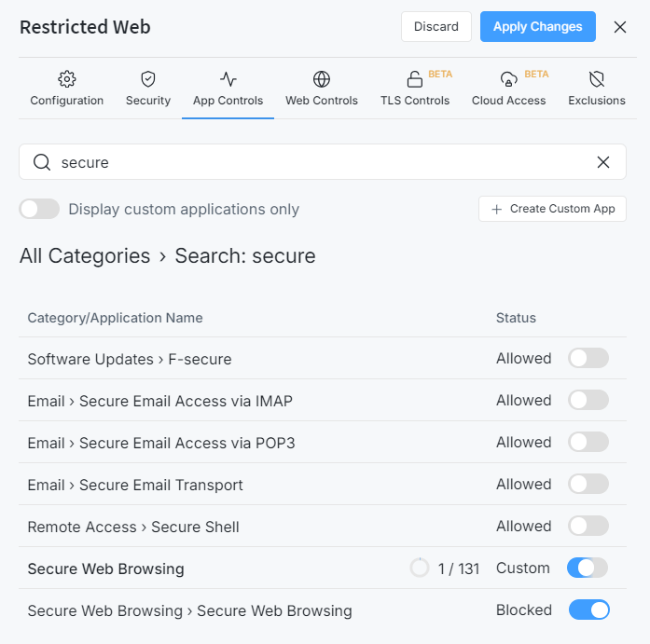Click the search magnifier icon
The width and height of the screenshot is (650, 644).
[x=42, y=162]
